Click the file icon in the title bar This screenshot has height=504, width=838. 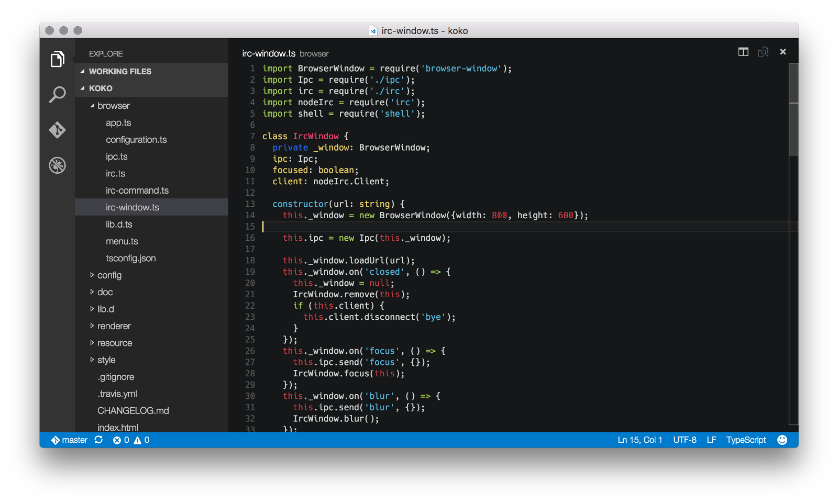373,31
